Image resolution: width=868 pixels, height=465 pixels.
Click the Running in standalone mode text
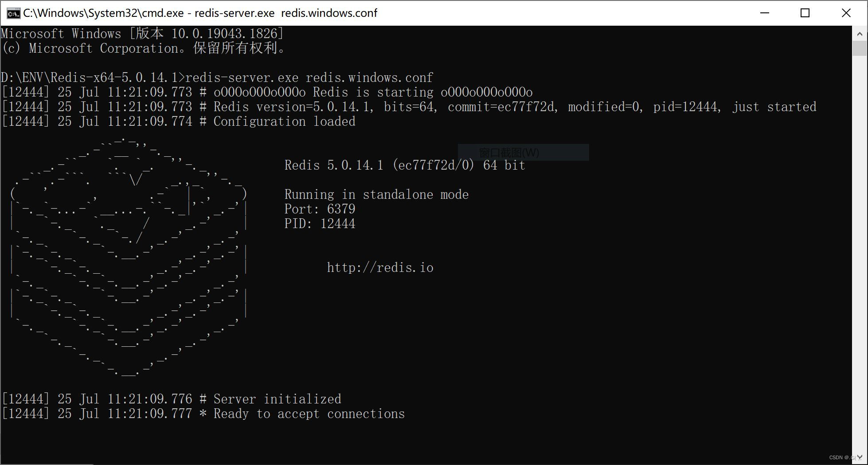coord(376,194)
